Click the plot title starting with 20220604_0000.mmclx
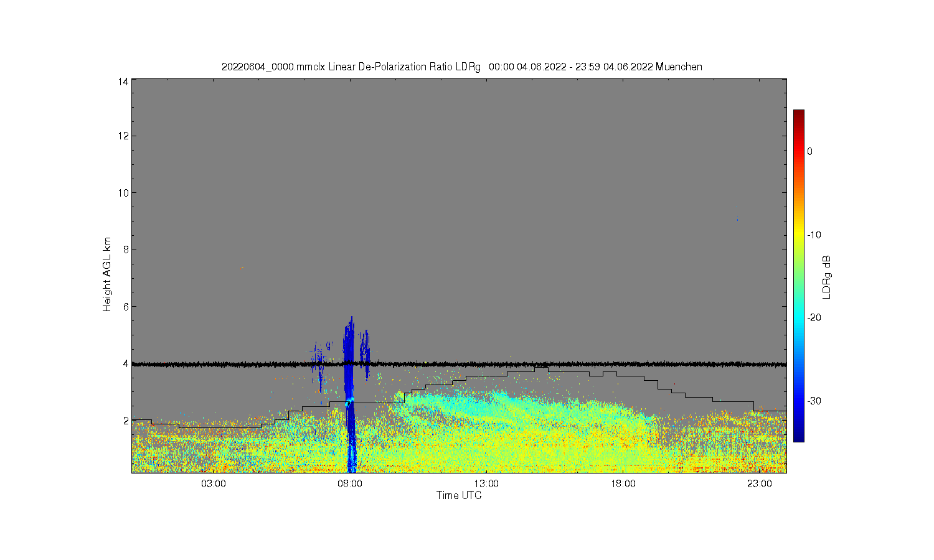Image resolution: width=934 pixels, height=560 pixels. coord(461,67)
